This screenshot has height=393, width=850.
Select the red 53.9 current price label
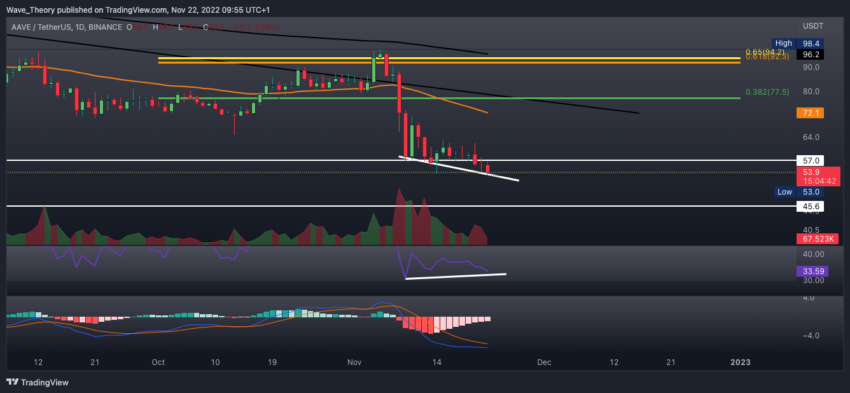coord(818,176)
